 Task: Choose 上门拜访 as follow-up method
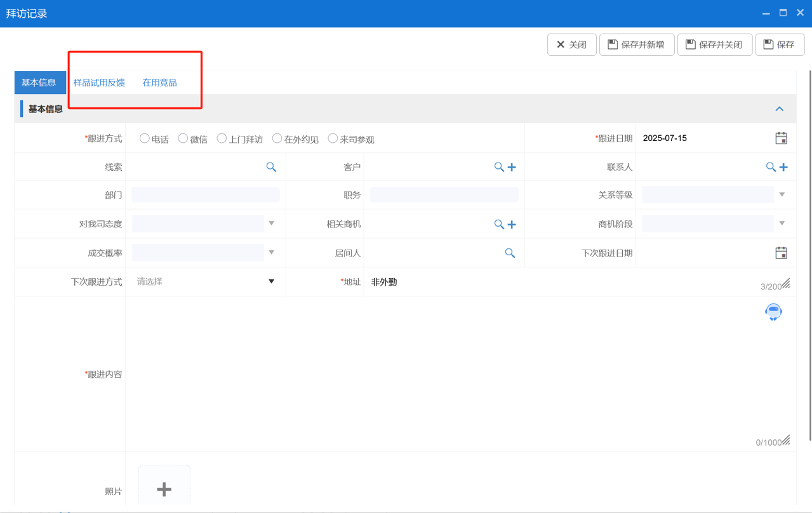(x=222, y=138)
